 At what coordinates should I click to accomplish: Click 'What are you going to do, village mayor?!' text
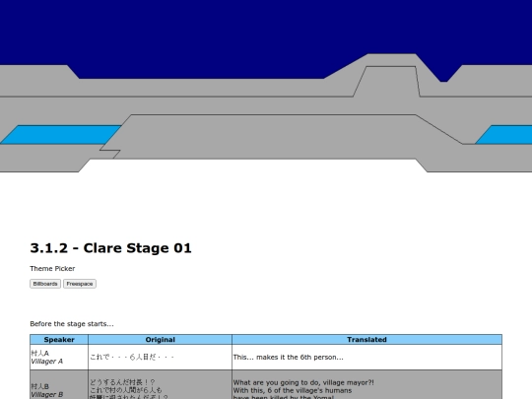click(x=303, y=382)
